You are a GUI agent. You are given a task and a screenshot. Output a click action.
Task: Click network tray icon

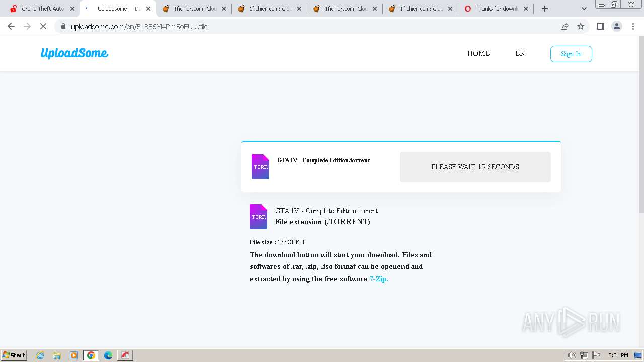[584, 355]
